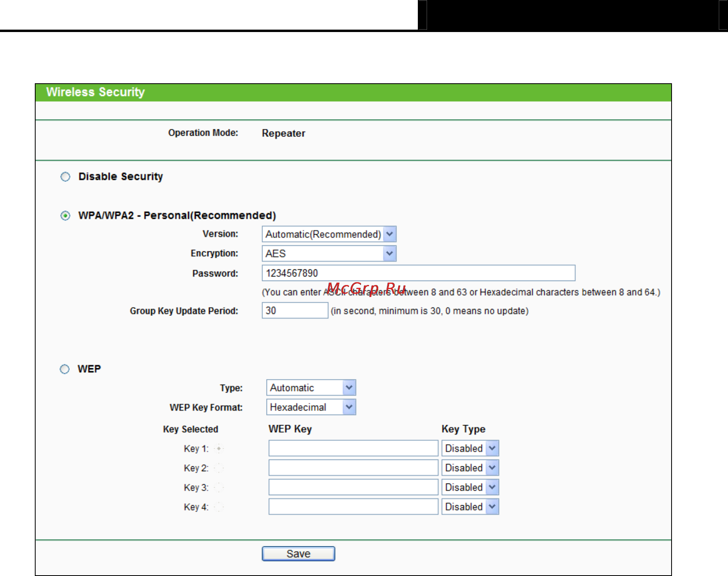728x576 pixels.
Task: Click the 'Group Key Update Period:' label
Action: pos(184,311)
